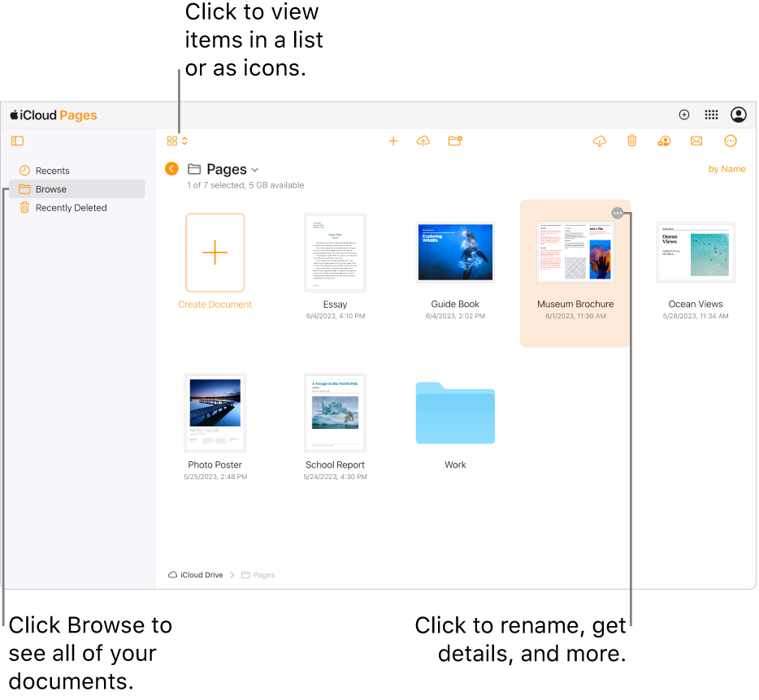Click the Museum Brochure file name
The image size is (759, 700).
[x=575, y=304]
